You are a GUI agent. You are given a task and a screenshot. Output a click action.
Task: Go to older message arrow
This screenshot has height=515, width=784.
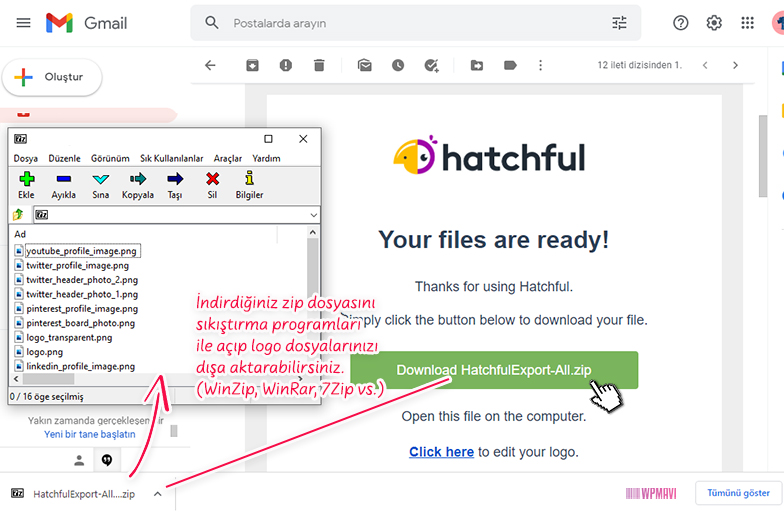tap(735, 65)
